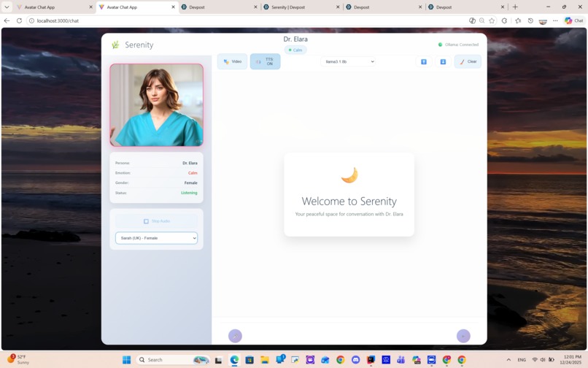Open the Favorites list icon in the Edge toolbar
588x368 pixels.
(518, 20)
